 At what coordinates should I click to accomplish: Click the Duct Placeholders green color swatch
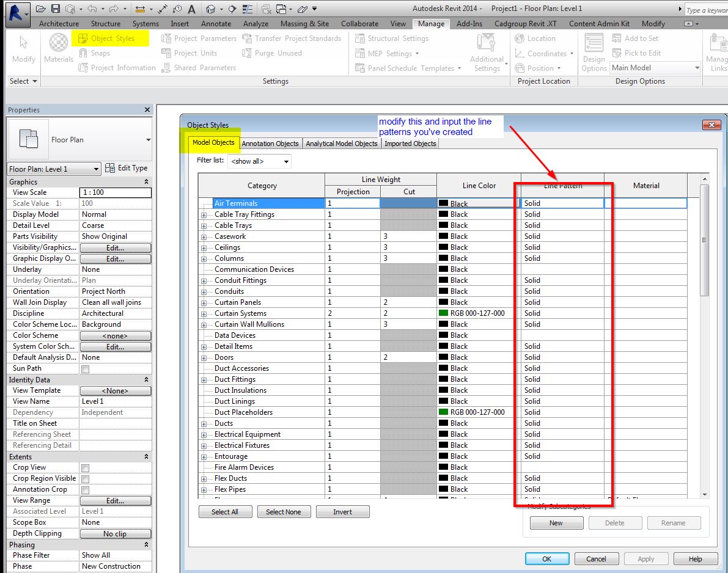[443, 412]
